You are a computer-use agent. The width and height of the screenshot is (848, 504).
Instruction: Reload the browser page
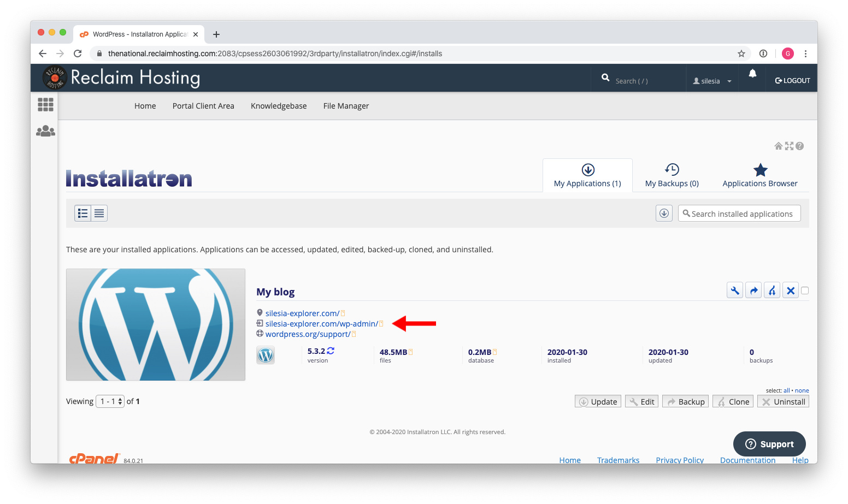[x=78, y=54]
